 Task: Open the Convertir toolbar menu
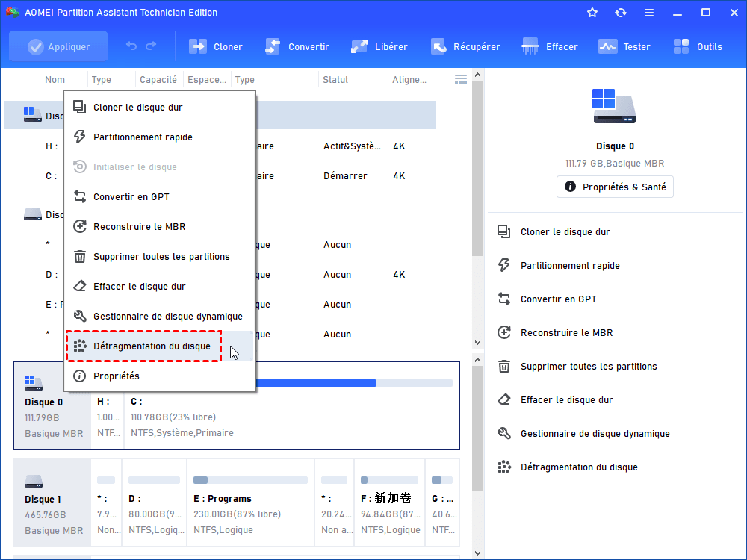pyautogui.click(x=297, y=46)
